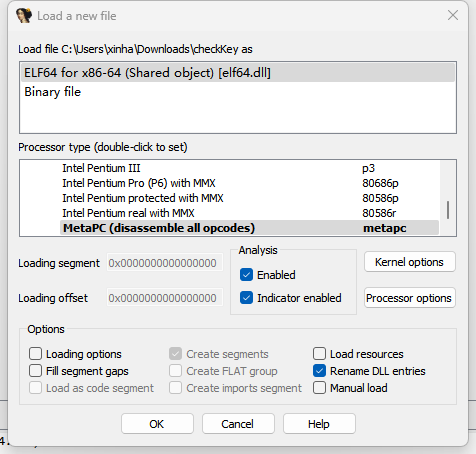Viewport: 476px width, 454px height.
Task: Click the processor list scrollbar thumb
Action: 448,210
